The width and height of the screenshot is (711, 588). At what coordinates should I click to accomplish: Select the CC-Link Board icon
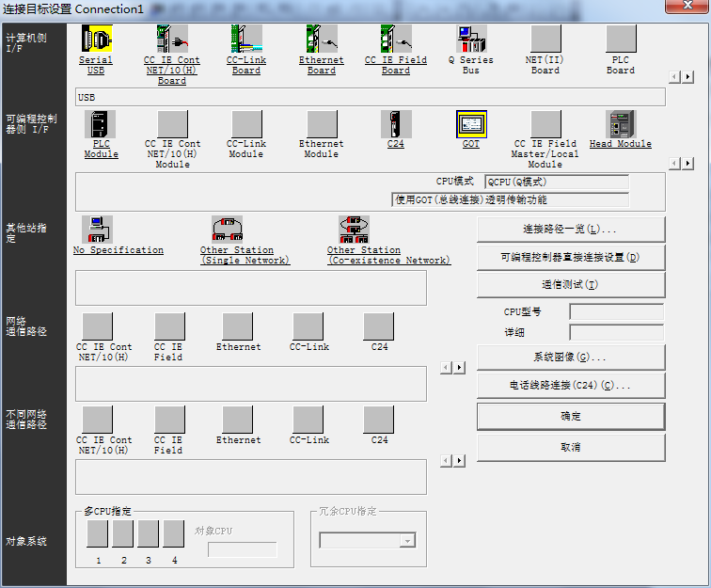pyautogui.click(x=246, y=40)
